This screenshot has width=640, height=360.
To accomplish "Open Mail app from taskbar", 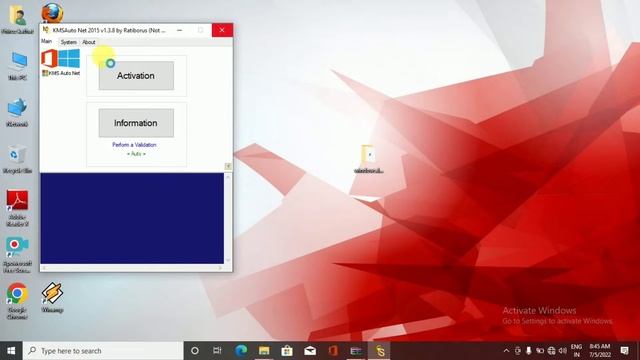I will pos(310,351).
